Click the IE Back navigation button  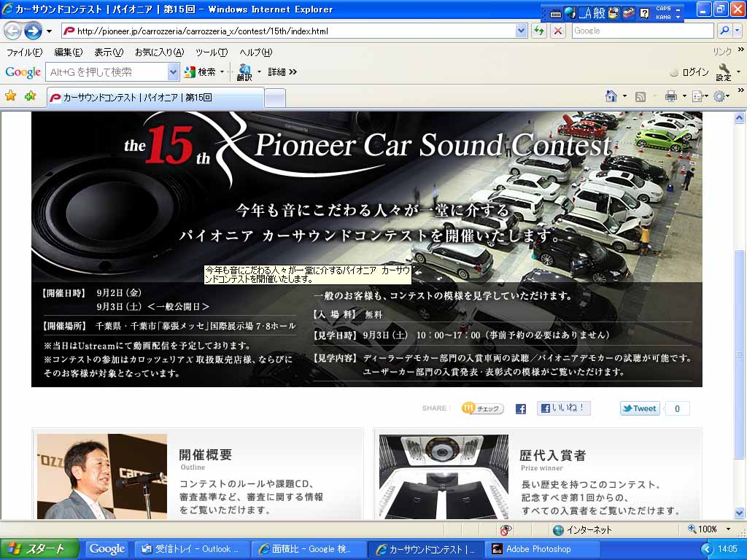(12, 31)
